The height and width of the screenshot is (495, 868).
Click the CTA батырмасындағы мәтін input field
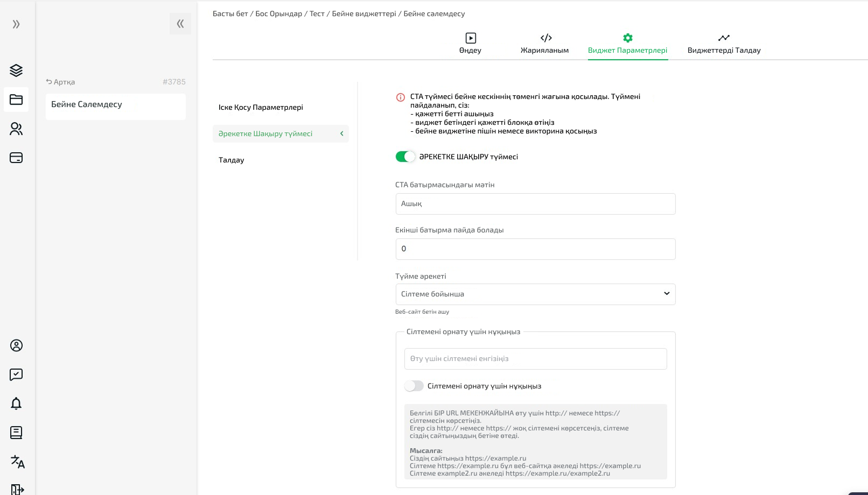[535, 204]
